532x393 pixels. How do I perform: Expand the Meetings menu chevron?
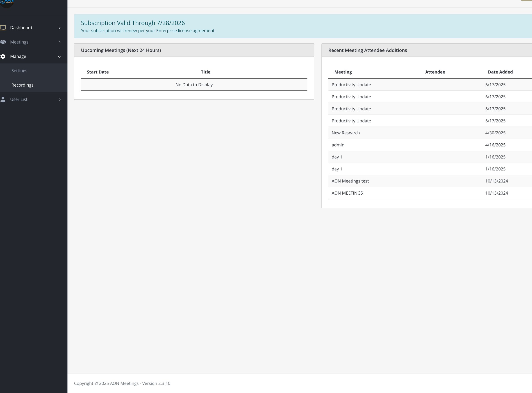[x=60, y=42]
